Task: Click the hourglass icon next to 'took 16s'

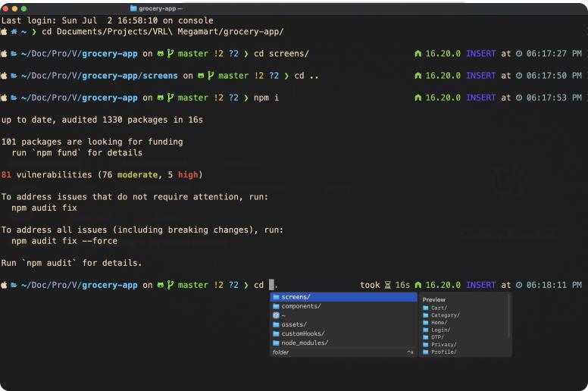Action: pos(388,285)
